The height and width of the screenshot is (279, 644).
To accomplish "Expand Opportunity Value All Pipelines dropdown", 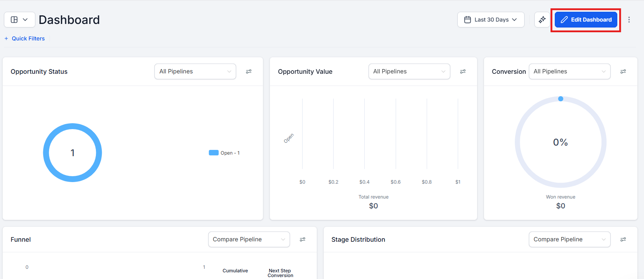I will tap(409, 71).
